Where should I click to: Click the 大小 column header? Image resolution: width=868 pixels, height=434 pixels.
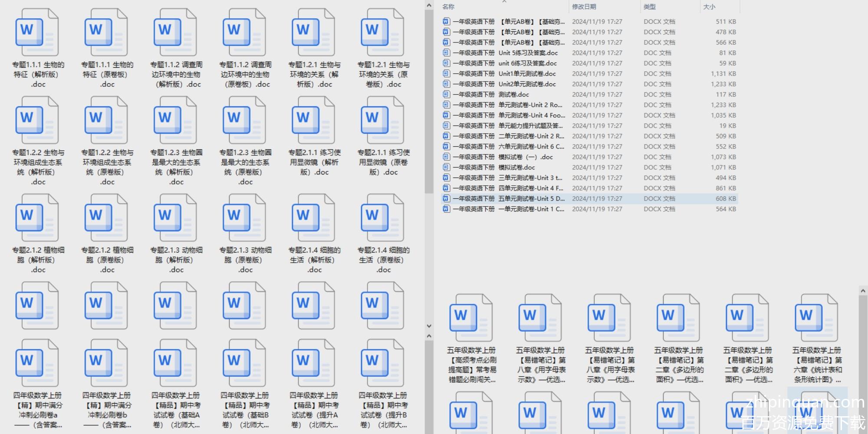coord(709,7)
